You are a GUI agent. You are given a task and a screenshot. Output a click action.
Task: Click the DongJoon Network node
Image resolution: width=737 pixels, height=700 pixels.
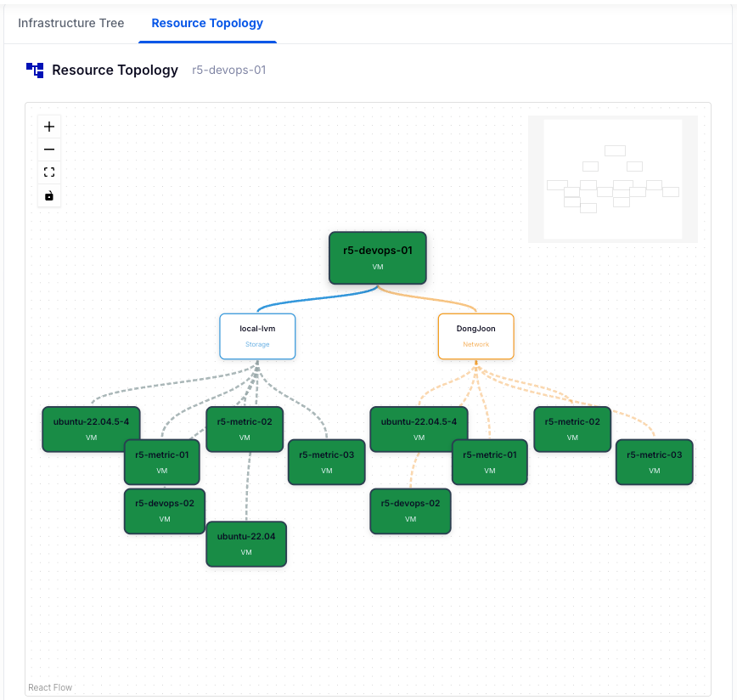coord(475,336)
